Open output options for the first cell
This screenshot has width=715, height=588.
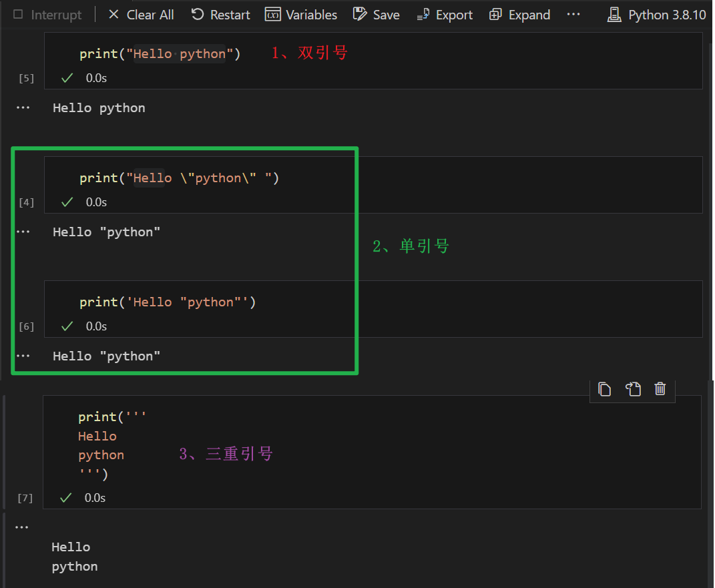23,107
